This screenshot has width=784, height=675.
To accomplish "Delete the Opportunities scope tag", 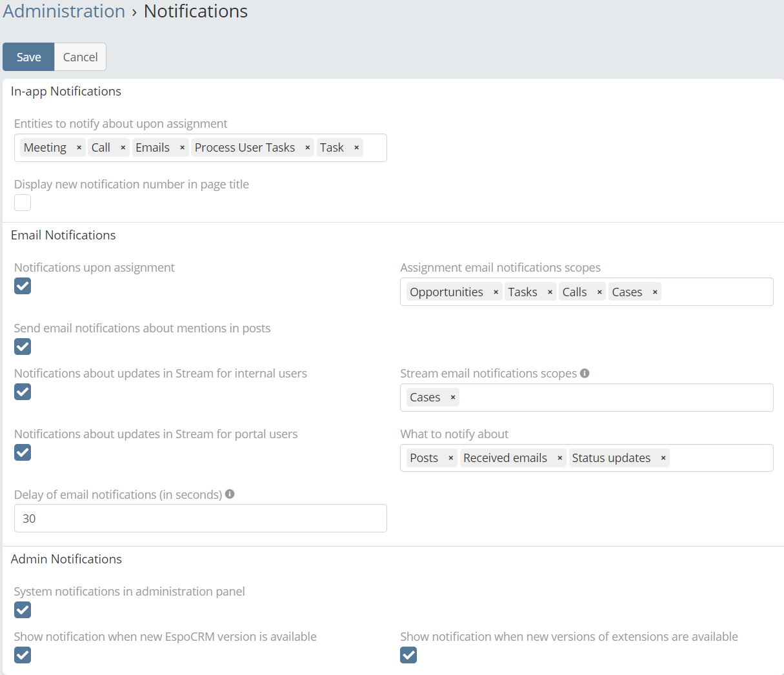I will pyautogui.click(x=496, y=292).
